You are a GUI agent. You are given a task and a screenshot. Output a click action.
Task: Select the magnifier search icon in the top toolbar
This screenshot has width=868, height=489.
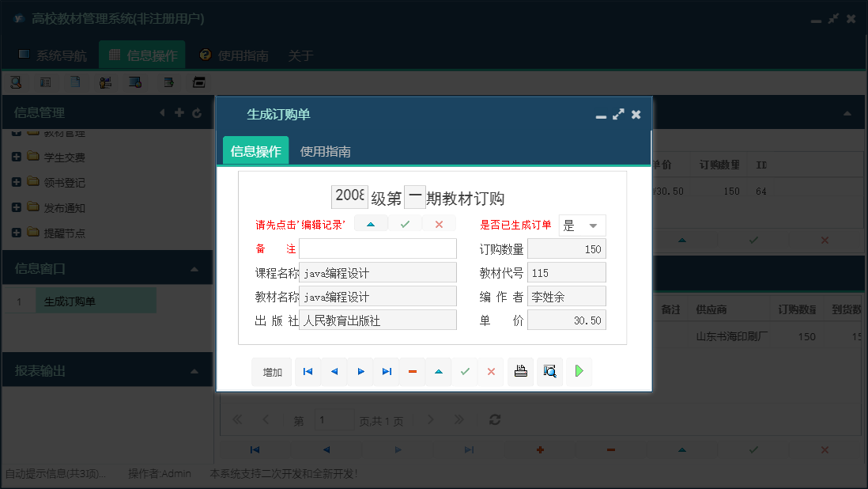pyautogui.click(x=16, y=81)
